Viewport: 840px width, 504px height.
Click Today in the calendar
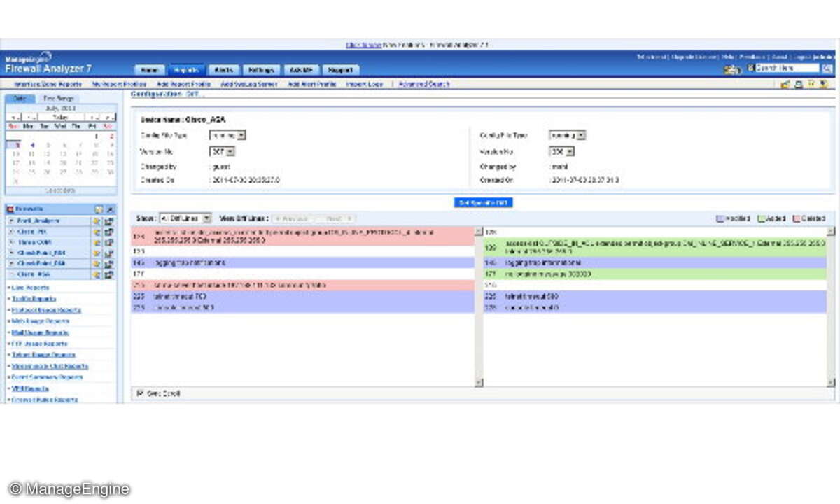tap(60, 117)
